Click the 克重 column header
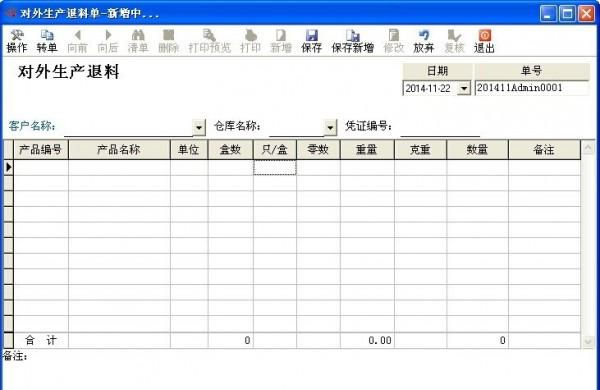 click(x=420, y=150)
